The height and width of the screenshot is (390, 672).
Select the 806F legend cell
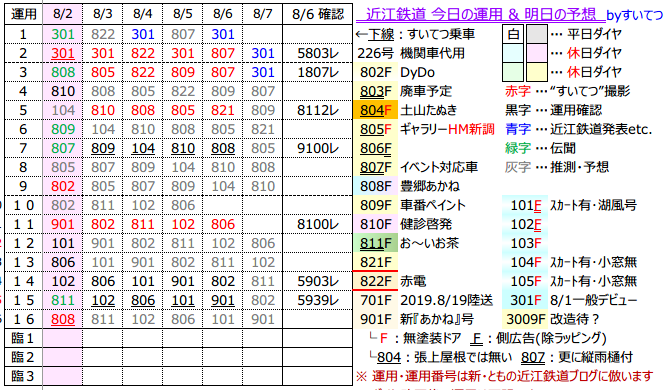tap(375, 148)
